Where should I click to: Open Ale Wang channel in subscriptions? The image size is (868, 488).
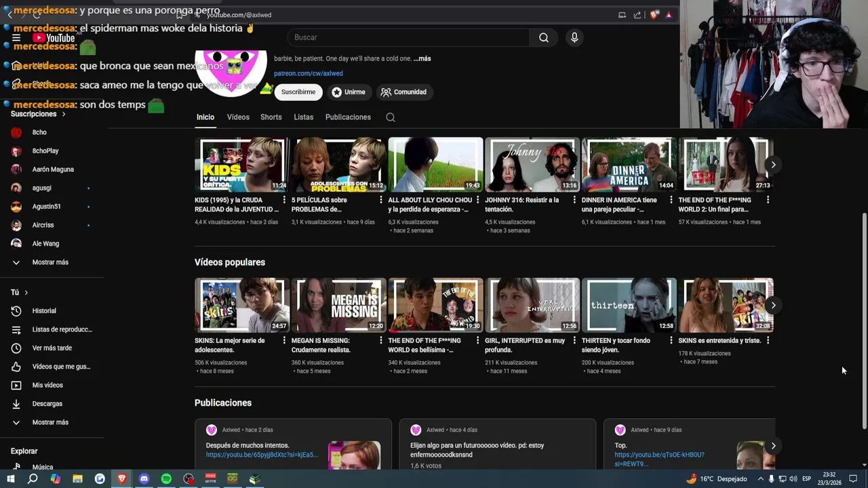coord(52,243)
